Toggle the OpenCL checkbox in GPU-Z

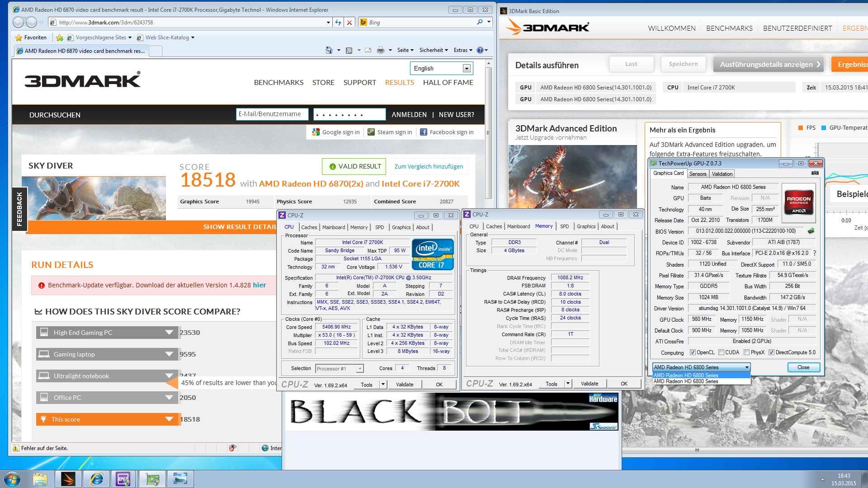693,352
